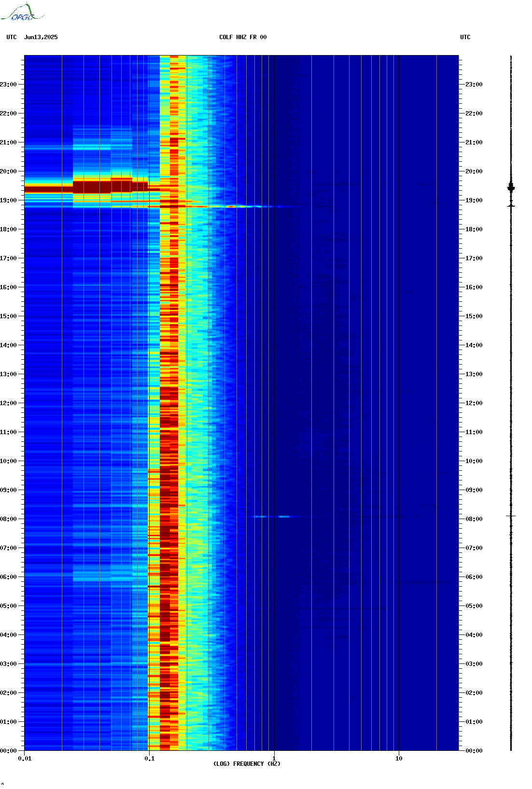Viewport: 532px width, 789px height.
Task: Click the 04:00 label on left axis
Action: coord(8,635)
